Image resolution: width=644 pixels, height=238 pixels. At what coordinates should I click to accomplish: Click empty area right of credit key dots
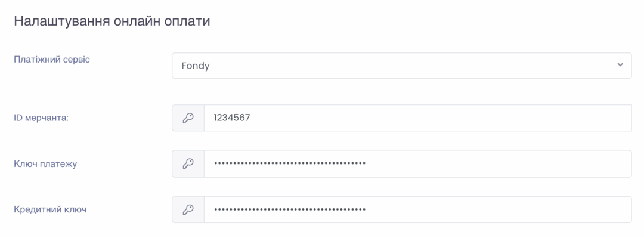pos(497,209)
